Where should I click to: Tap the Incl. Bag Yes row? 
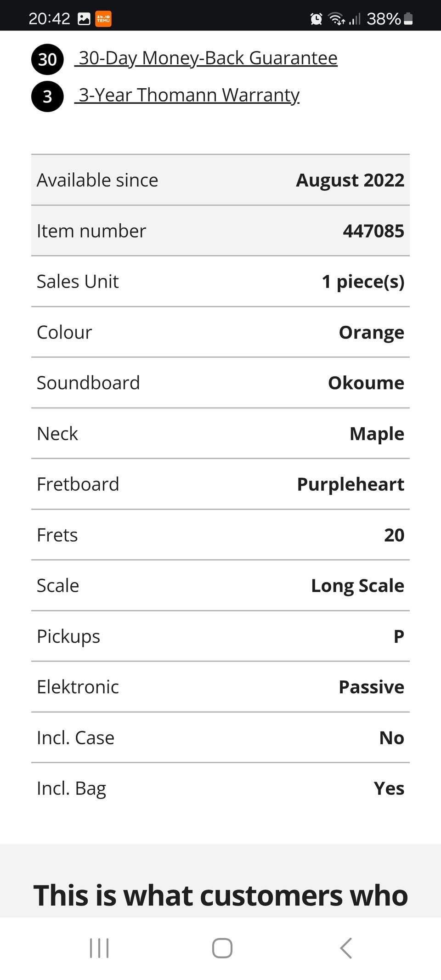point(220,788)
